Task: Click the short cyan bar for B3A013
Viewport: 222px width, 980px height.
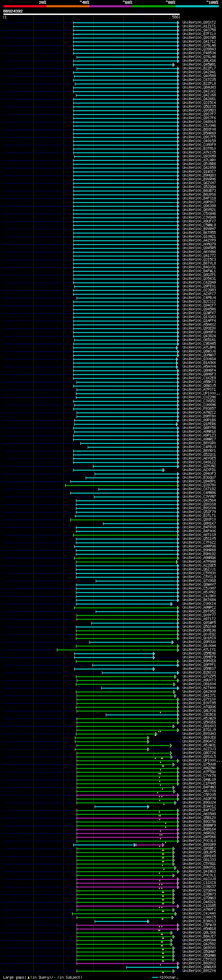Action: point(122,921)
